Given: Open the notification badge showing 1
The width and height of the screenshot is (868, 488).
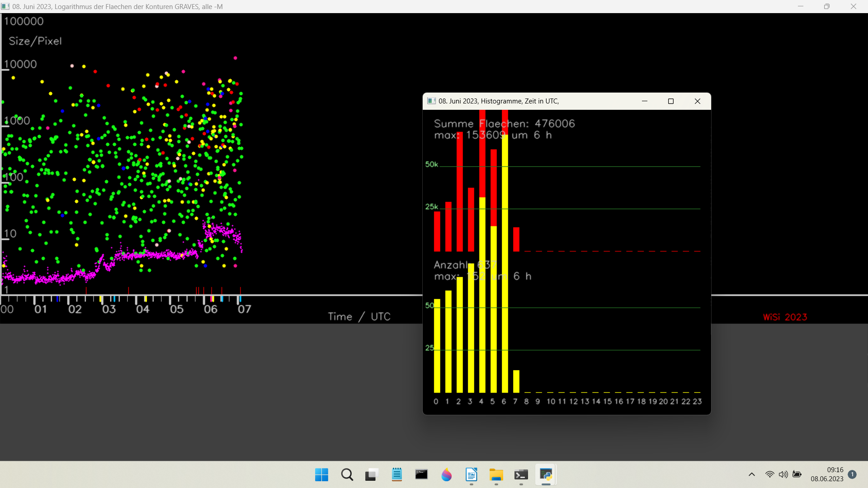Looking at the screenshot, I should click(x=852, y=474).
